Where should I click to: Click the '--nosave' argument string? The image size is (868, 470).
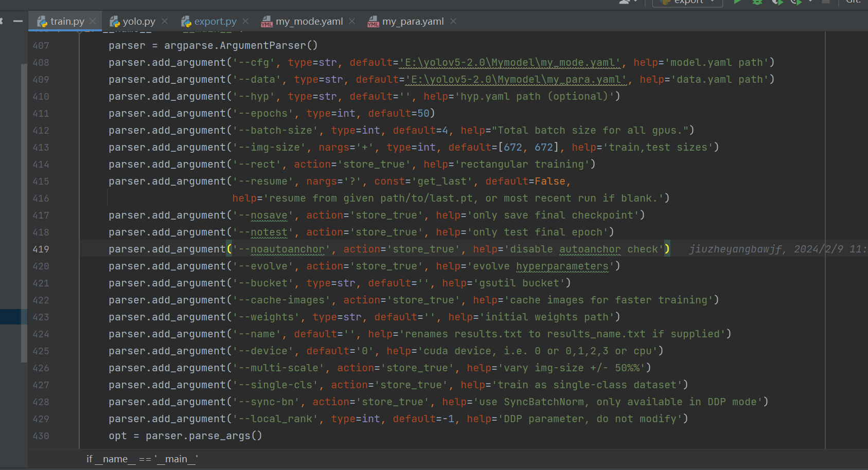(x=263, y=215)
